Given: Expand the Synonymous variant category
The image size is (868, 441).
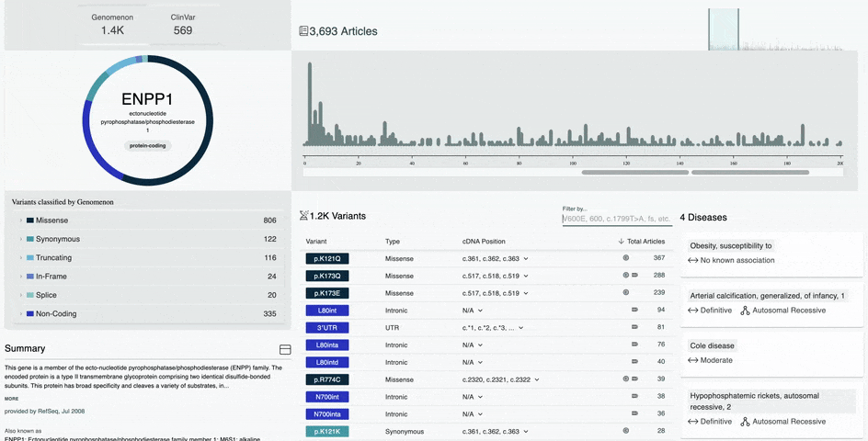Looking at the screenshot, I should coord(21,239).
